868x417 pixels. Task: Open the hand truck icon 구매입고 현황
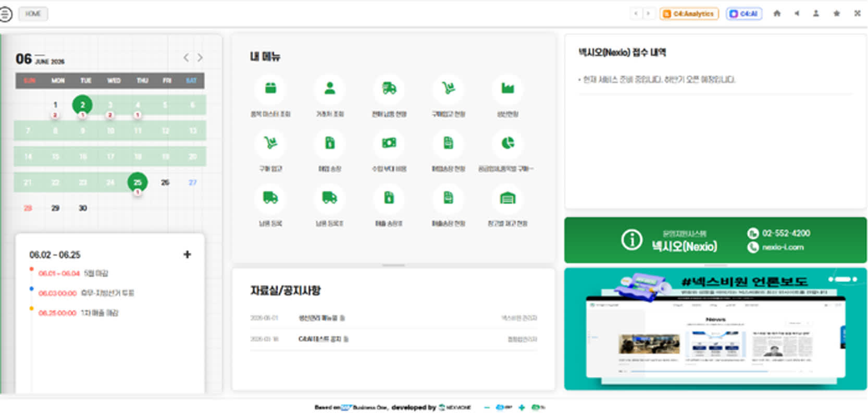coord(449,89)
